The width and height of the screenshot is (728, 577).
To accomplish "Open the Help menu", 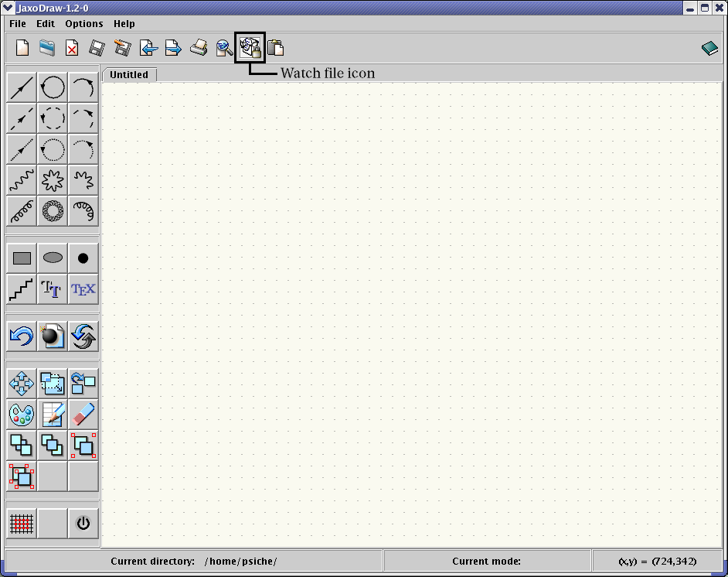I will [124, 24].
